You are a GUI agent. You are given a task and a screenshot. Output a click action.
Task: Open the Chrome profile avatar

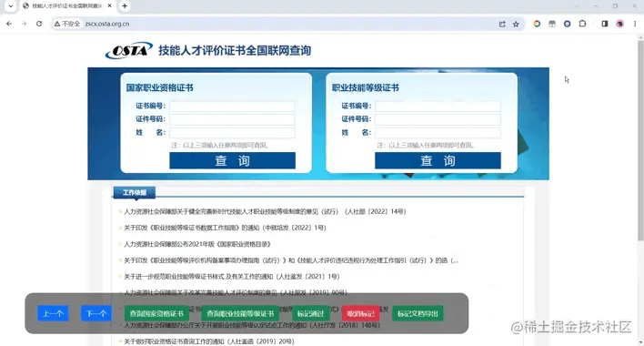(619, 24)
